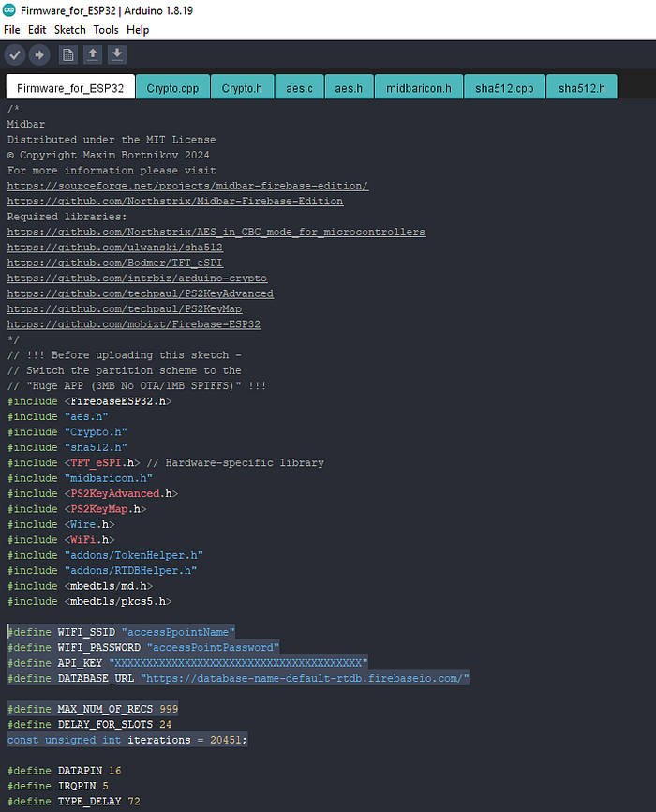Open the Help menu

point(138,30)
